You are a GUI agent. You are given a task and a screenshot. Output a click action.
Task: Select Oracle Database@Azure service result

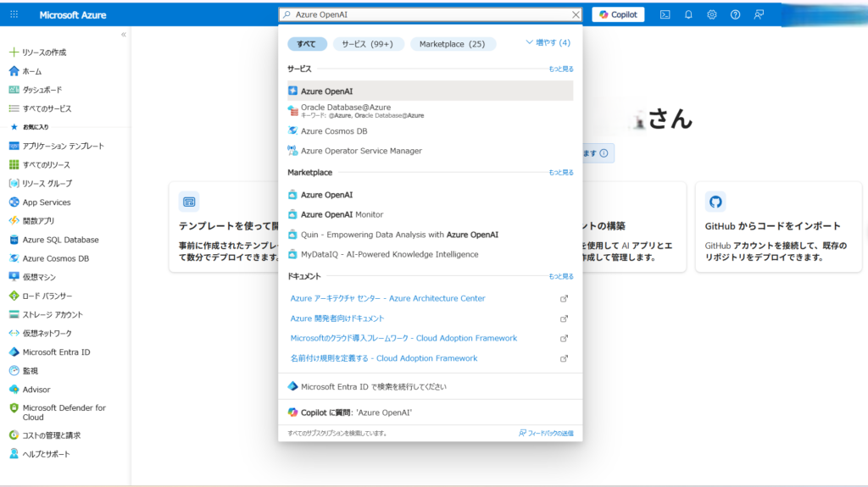click(430, 111)
